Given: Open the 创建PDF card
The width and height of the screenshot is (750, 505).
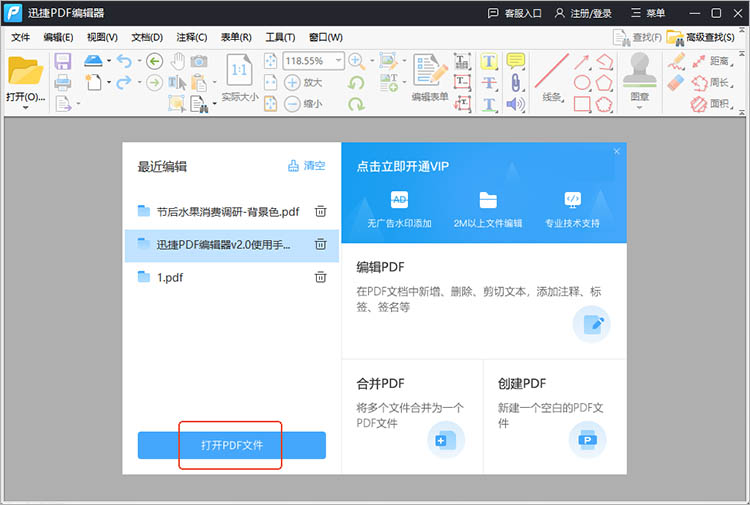Looking at the screenshot, I should tap(555, 416).
